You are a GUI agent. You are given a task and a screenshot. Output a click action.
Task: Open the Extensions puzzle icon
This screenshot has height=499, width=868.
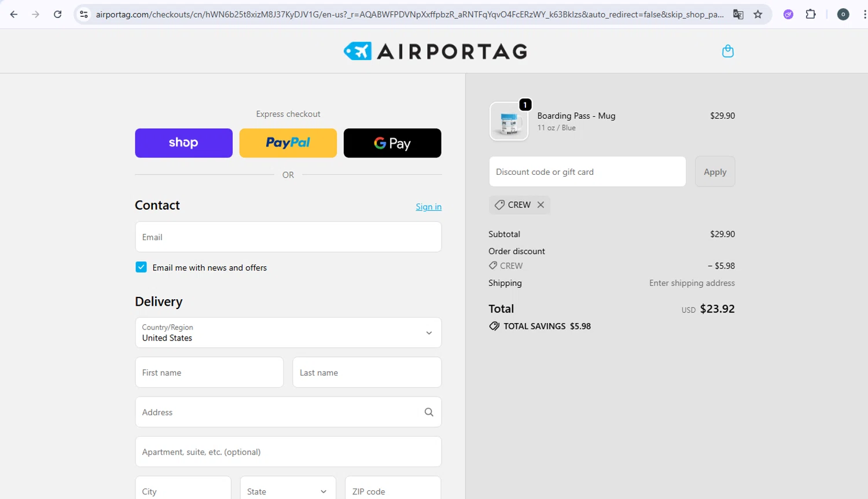point(811,14)
